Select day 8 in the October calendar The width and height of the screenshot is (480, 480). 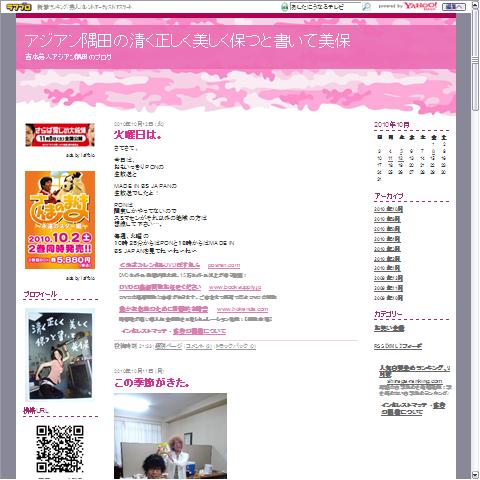pos(433,152)
